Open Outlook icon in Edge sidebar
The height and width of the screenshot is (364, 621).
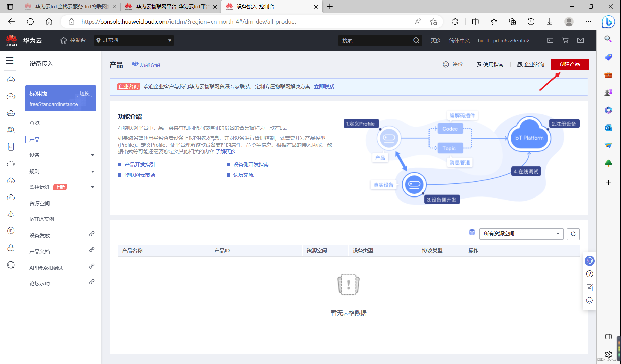coord(609,128)
